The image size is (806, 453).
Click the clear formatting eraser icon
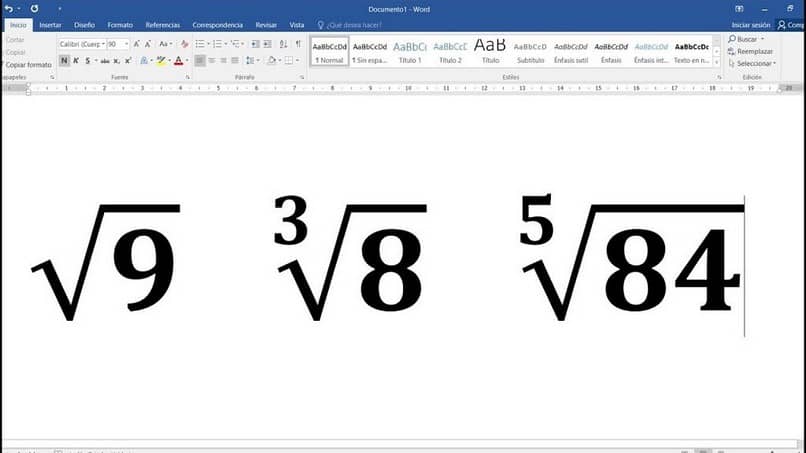tap(185, 44)
